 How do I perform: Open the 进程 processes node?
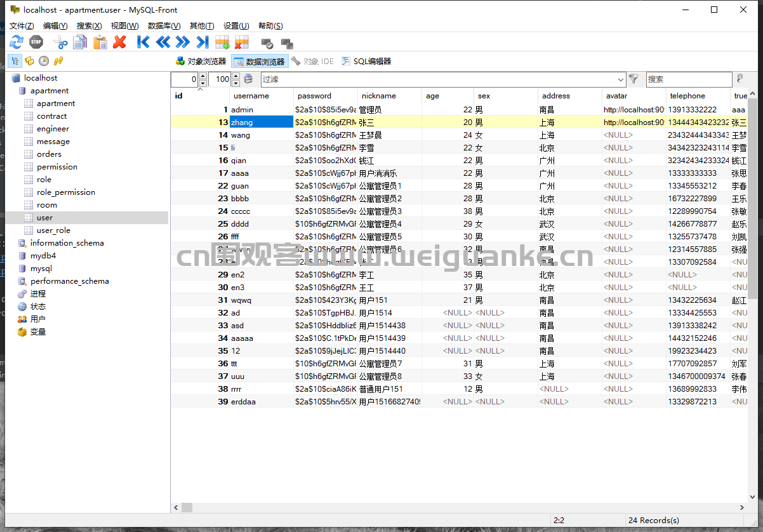point(38,294)
